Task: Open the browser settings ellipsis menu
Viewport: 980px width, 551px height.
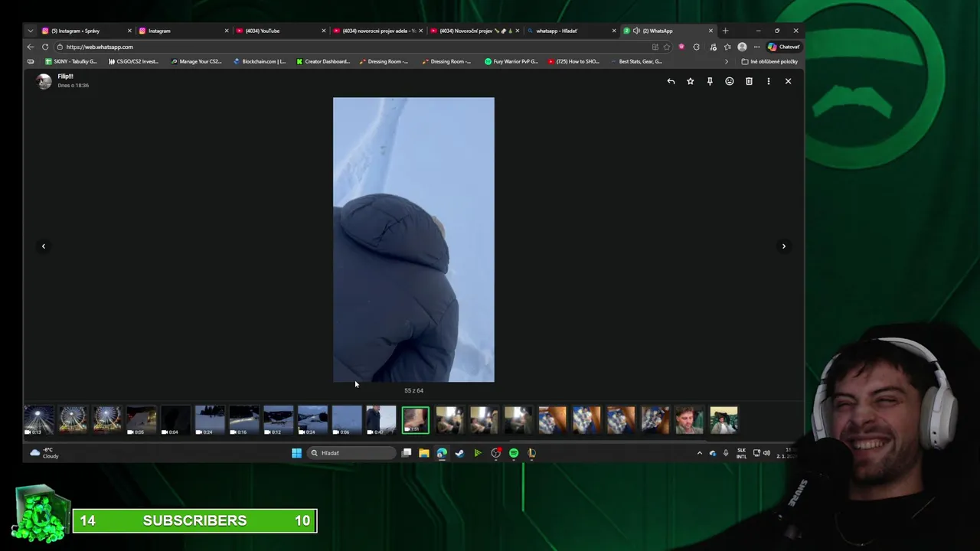Action: click(756, 47)
